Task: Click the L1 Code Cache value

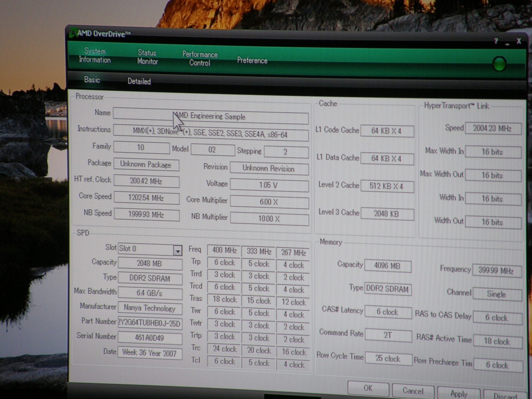Action: [x=387, y=131]
